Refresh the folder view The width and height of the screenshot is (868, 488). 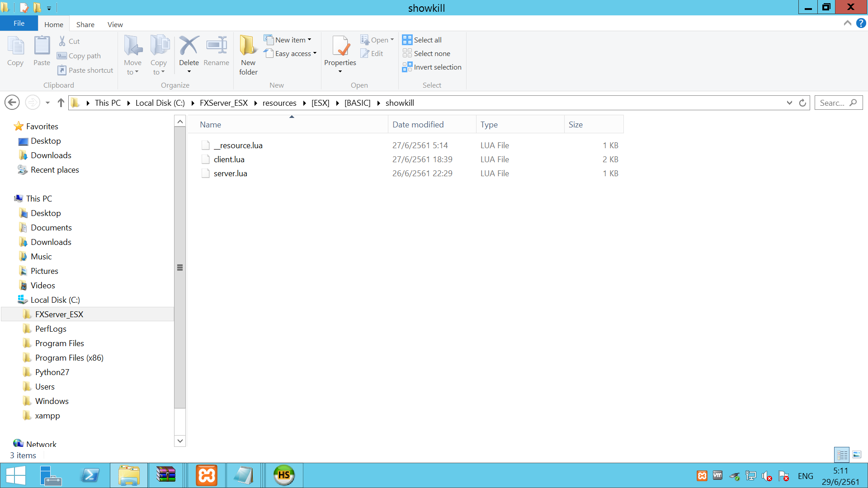[x=802, y=103]
